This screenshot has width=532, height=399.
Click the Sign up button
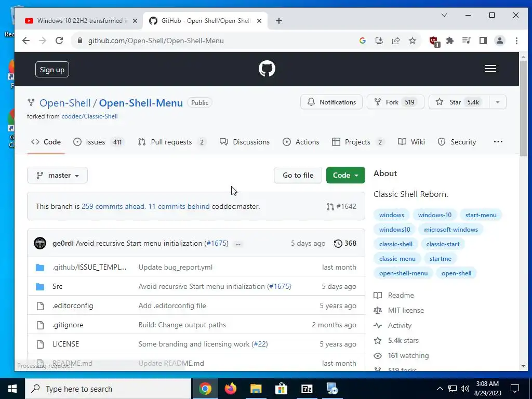point(52,70)
